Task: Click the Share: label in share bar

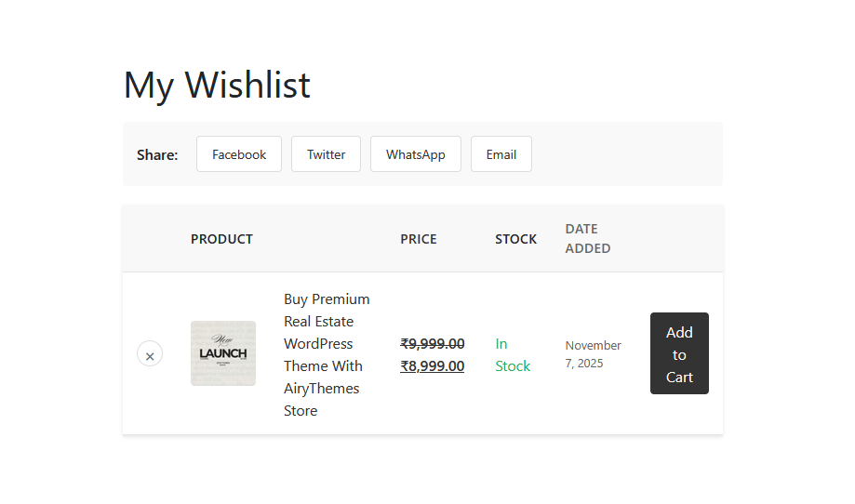Action: (x=157, y=155)
